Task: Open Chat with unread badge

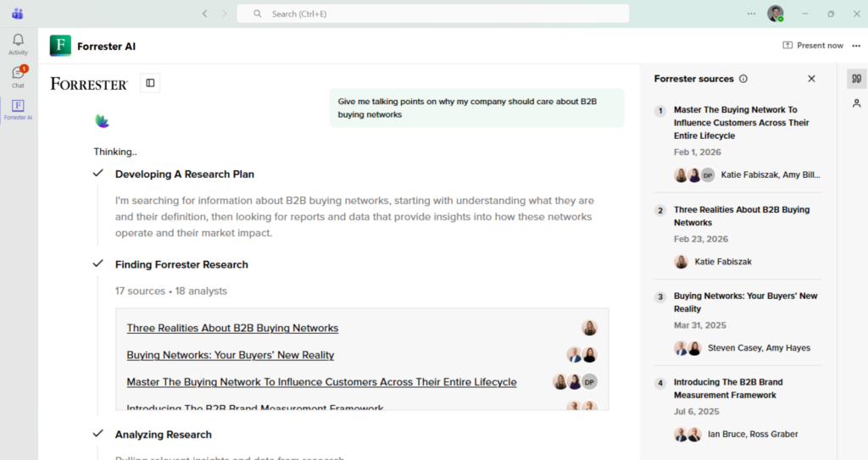Action: (19, 76)
